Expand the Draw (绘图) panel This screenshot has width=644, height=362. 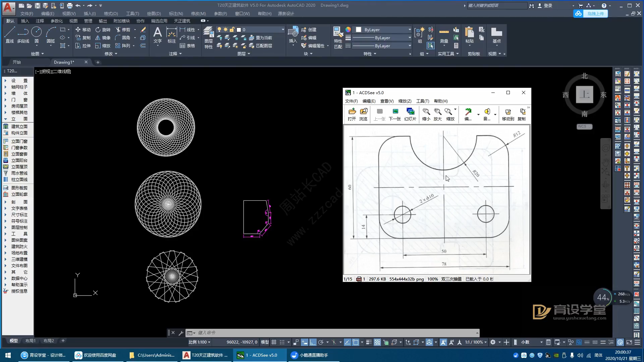click(x=37, y=54)
